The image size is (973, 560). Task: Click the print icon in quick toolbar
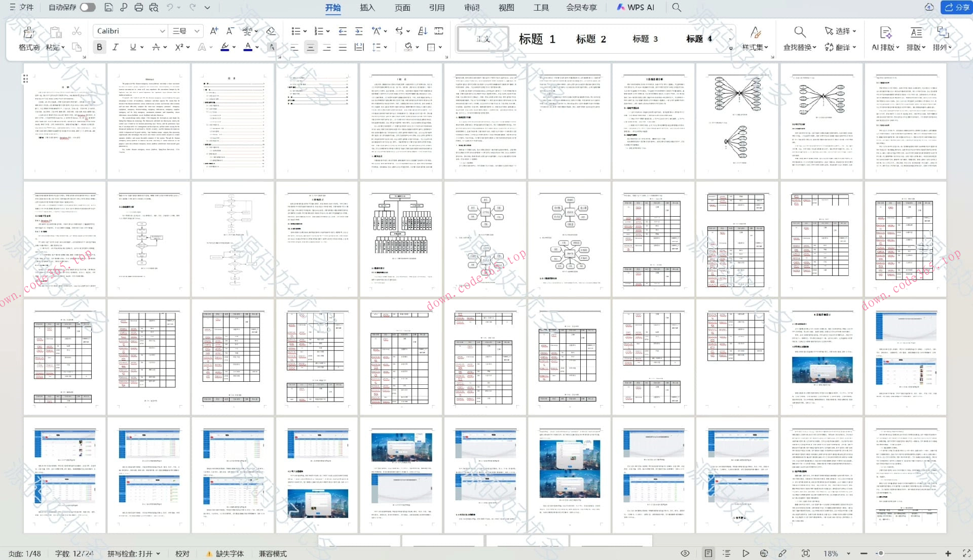(138, 7)
